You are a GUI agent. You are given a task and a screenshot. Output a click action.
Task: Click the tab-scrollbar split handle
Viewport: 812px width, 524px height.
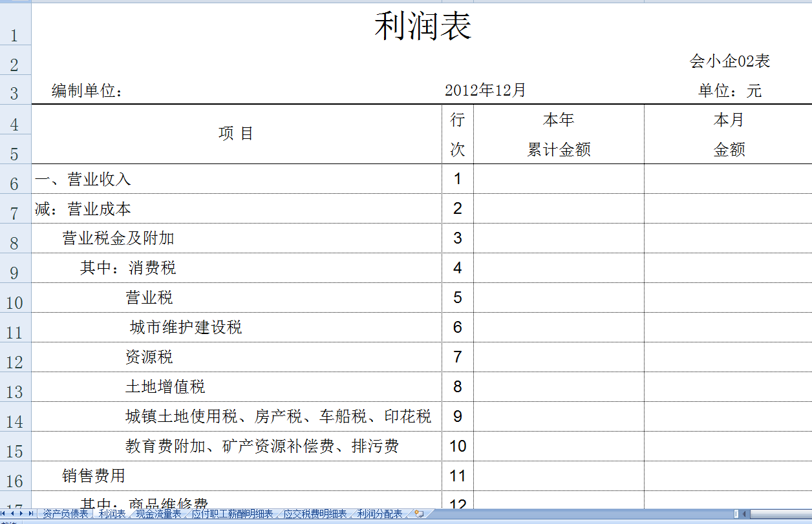coord(735,514)
